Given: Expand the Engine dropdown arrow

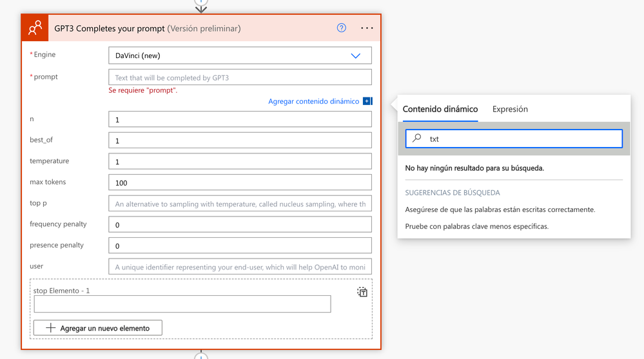Looking at the screenshot, I should [x=356, y=55].
